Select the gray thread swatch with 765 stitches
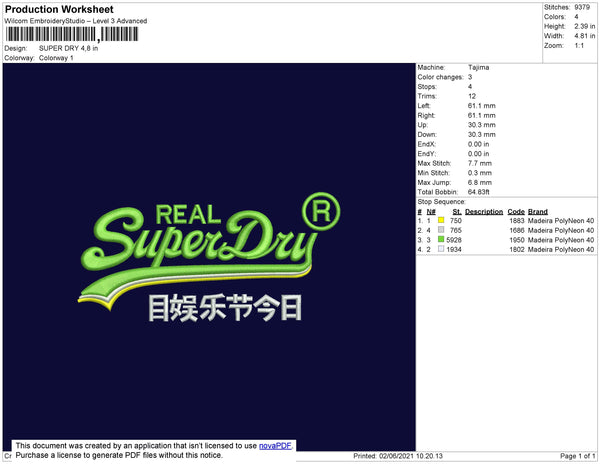Screen dimensions: 600x464 tap(441, 230)
